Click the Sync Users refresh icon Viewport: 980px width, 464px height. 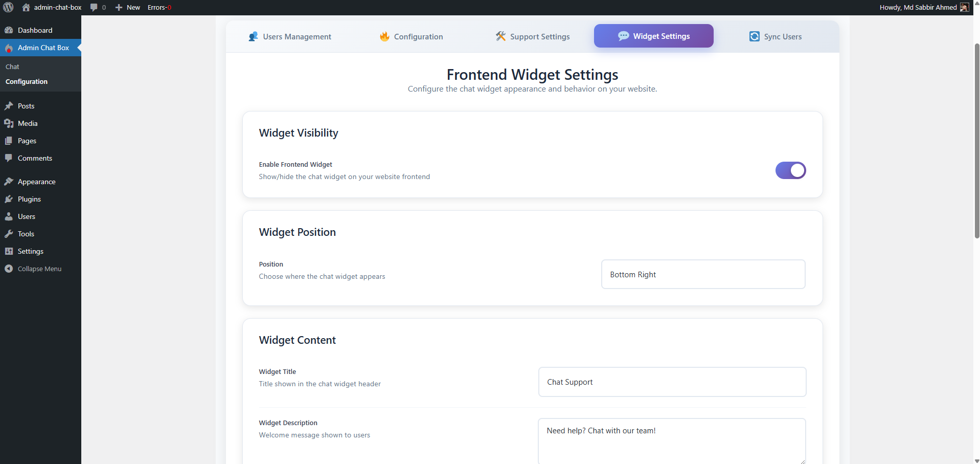[x=755, y=36]
